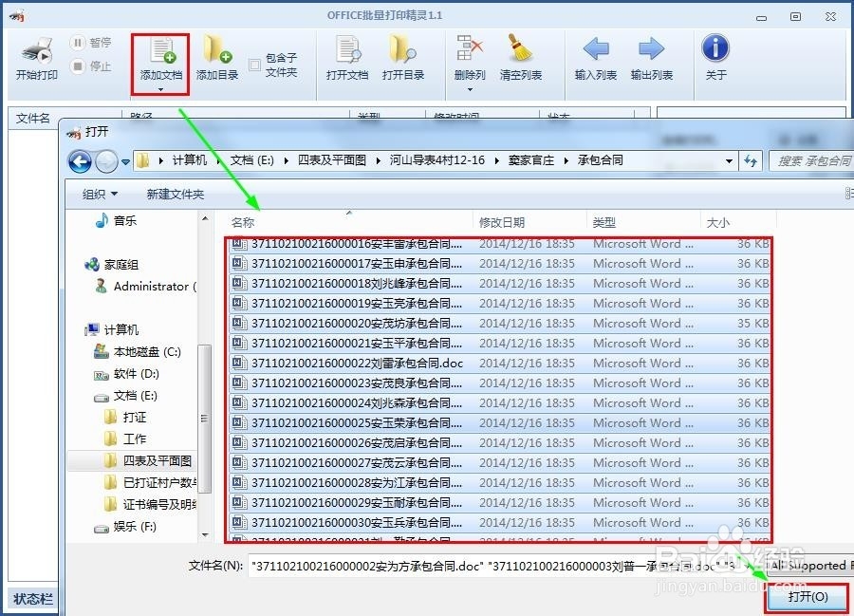Toggle the 包含子文件夹 checkbox
854x616 pixels.
254,65
